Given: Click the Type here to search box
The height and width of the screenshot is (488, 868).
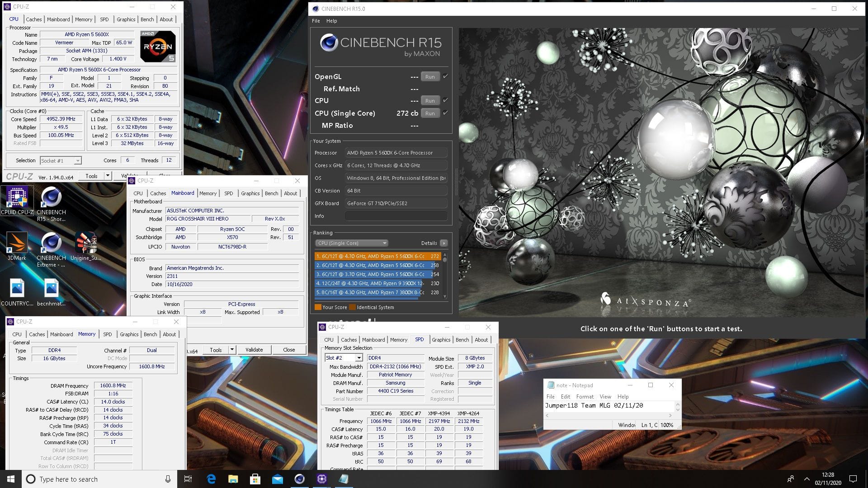Looking at the screenshot, I should tap(99, 479).
